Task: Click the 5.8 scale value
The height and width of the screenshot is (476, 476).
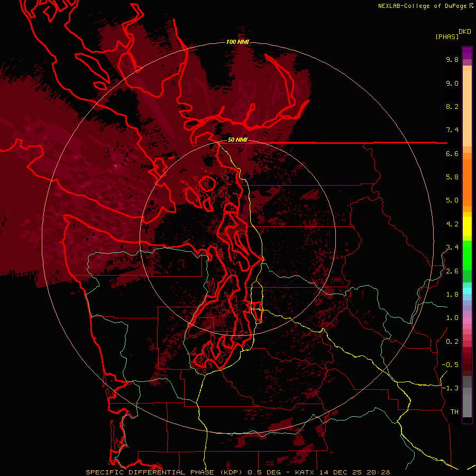Action: click(x=452, y=177)
